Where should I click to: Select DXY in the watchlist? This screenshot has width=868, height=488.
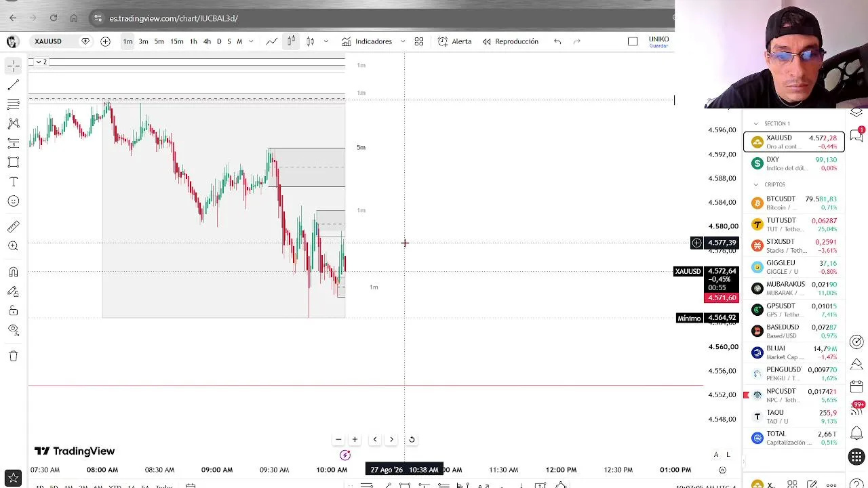pos(794,163)
